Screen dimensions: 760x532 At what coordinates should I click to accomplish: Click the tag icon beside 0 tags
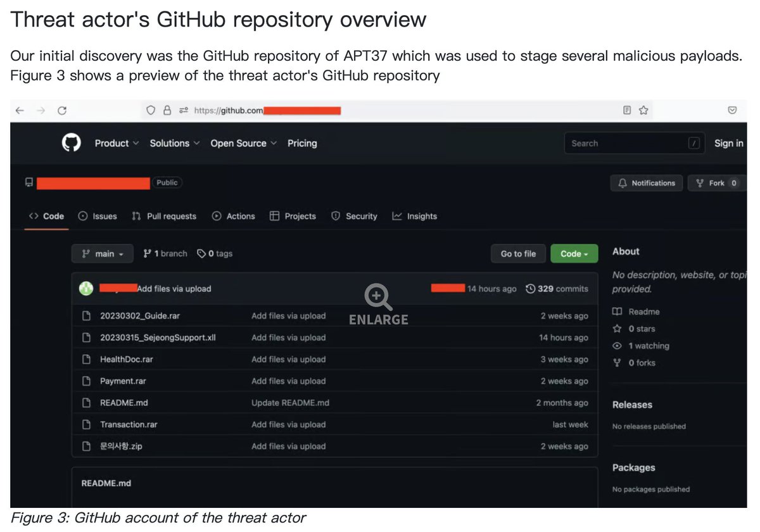[x=201, y=253]
